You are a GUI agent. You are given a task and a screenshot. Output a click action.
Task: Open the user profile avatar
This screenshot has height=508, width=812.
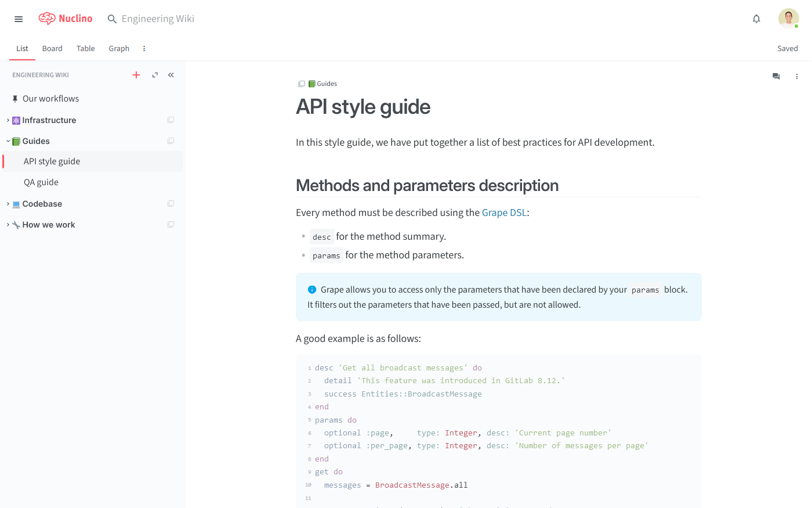(788, 19)
